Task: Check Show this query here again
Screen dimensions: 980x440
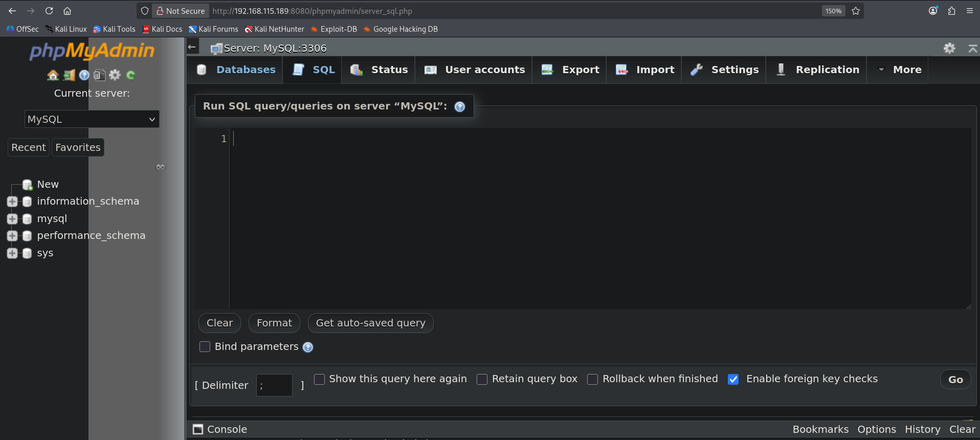Action: click(x=319, y=379)
